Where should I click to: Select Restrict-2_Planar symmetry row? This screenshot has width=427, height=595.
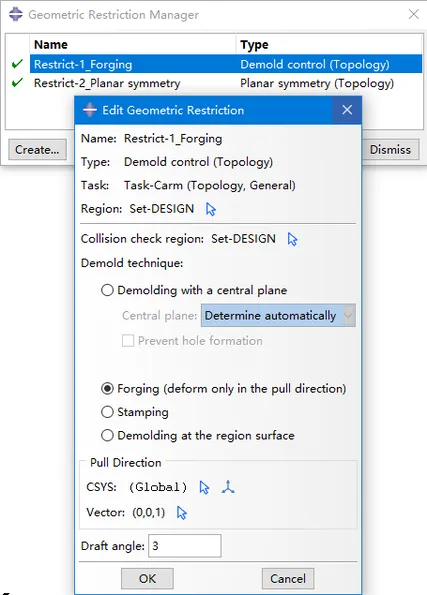point(226,83)
